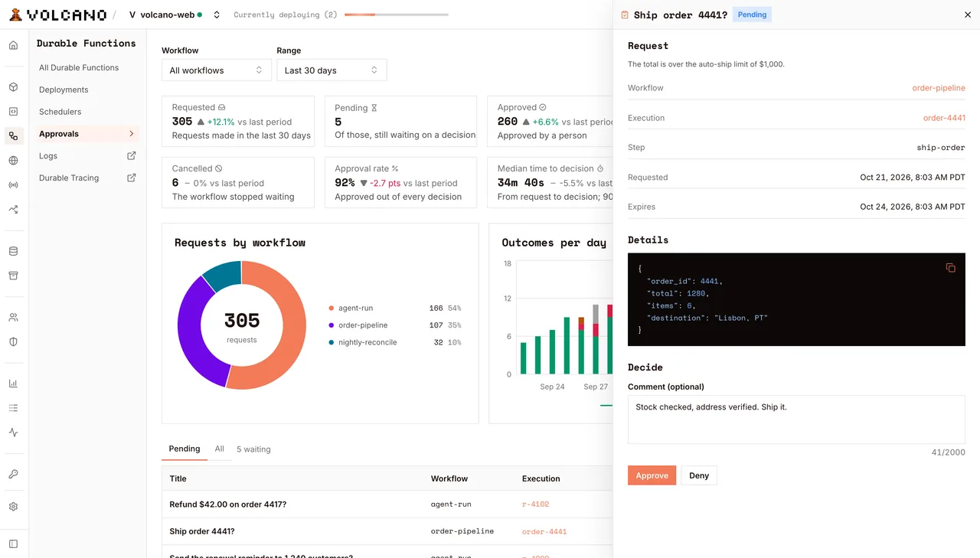
Task: Click the shuffle arrows icon in sidebar
Action: [13, 210]
